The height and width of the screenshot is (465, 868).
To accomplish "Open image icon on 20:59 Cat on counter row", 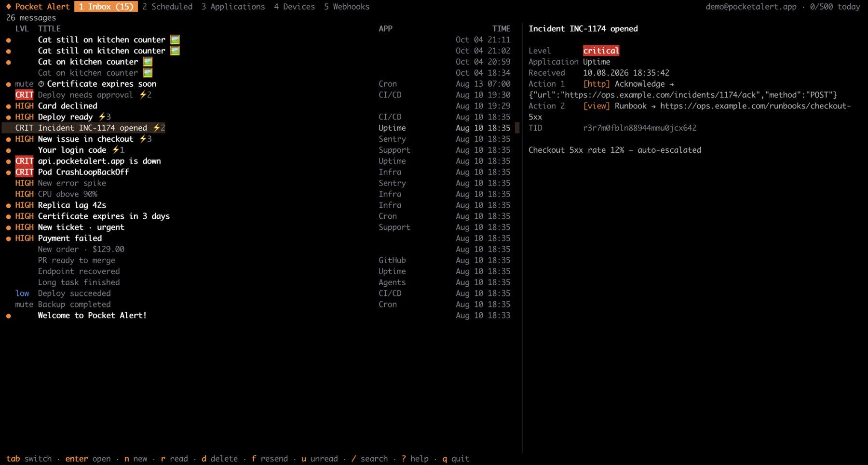I will click(x=148, y=62).
